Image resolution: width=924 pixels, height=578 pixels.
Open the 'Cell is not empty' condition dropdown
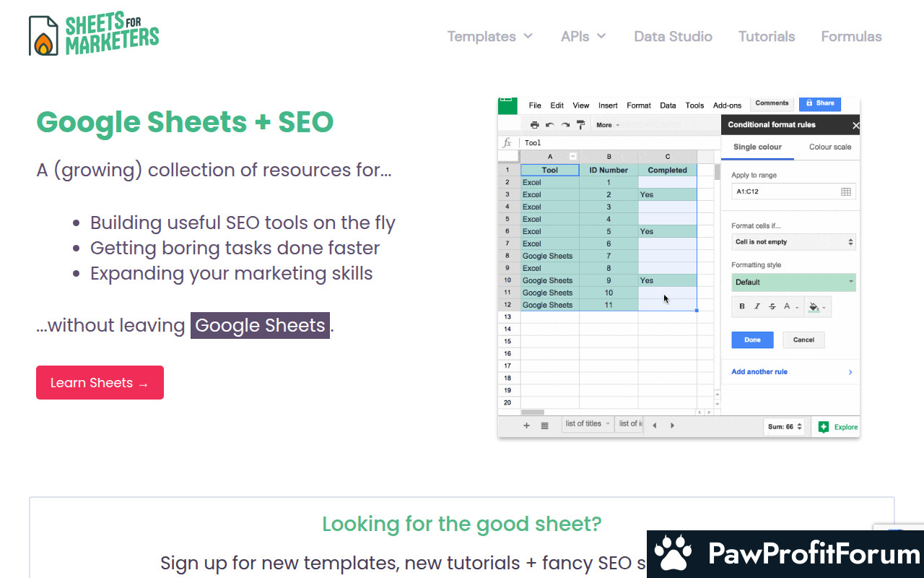coord(793,242)
